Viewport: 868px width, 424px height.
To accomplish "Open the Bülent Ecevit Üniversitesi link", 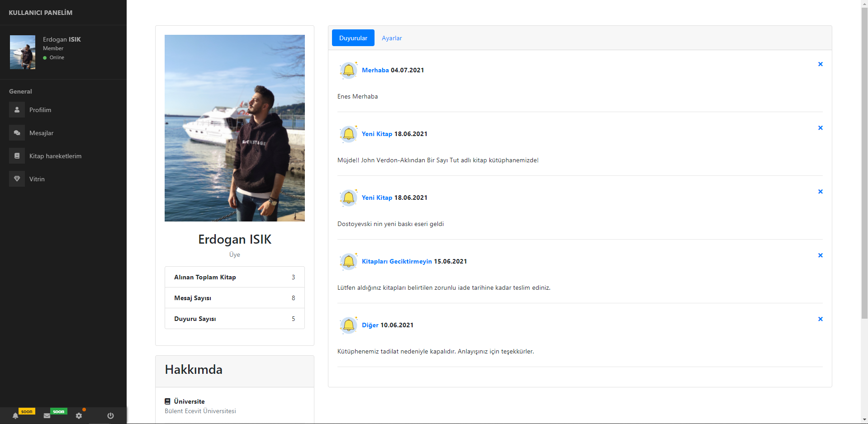I will pyautogui.click(x=200, y=411).
